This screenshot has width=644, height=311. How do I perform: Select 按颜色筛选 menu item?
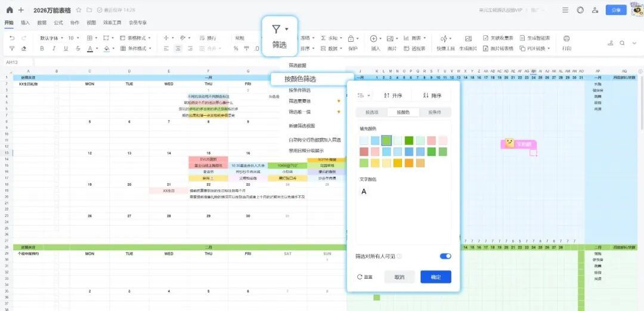coord(300,79)
